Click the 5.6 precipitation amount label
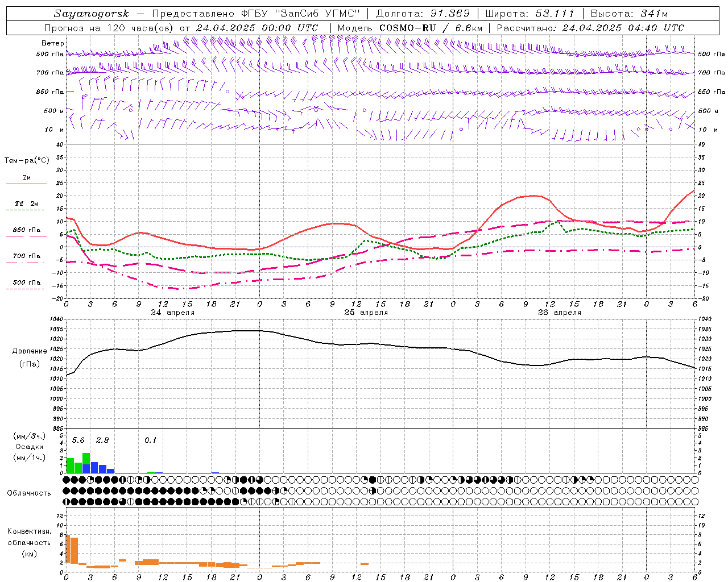The height and width of the screenshot is (582, 728). tap(78, 440)
